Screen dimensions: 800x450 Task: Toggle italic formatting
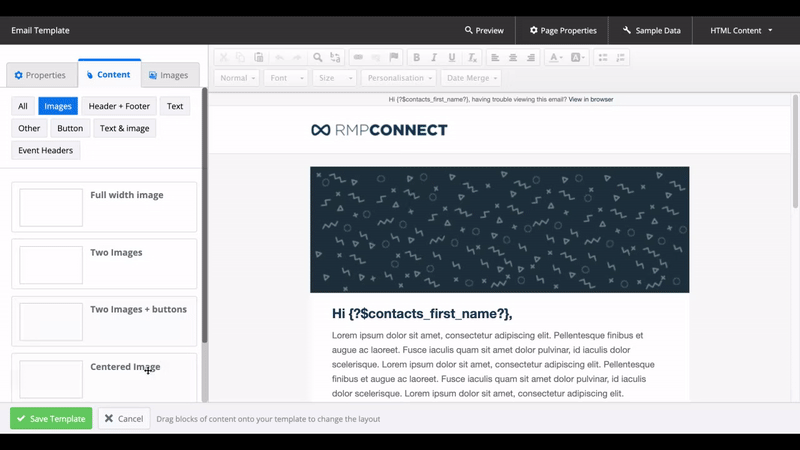(434, 58)
